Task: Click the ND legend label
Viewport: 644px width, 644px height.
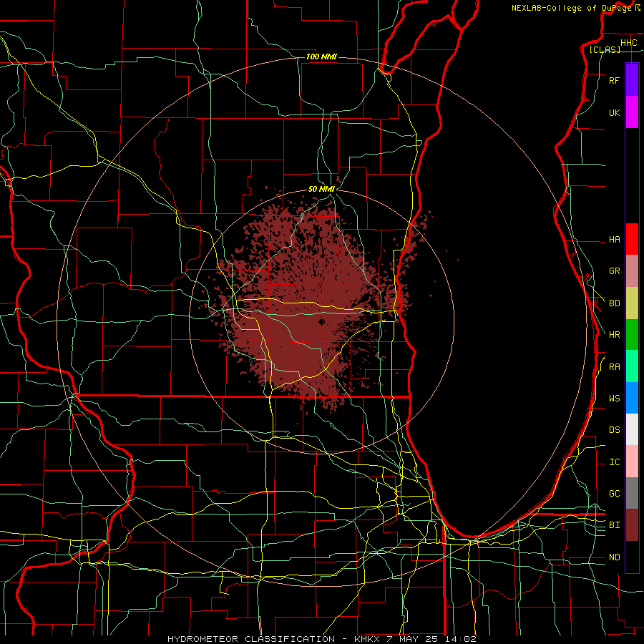Action: 614,557
